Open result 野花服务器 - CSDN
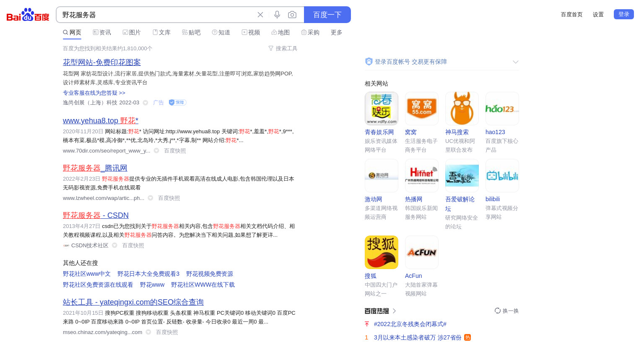The width and height of the screenshot is (644, 342). point(96,215)
